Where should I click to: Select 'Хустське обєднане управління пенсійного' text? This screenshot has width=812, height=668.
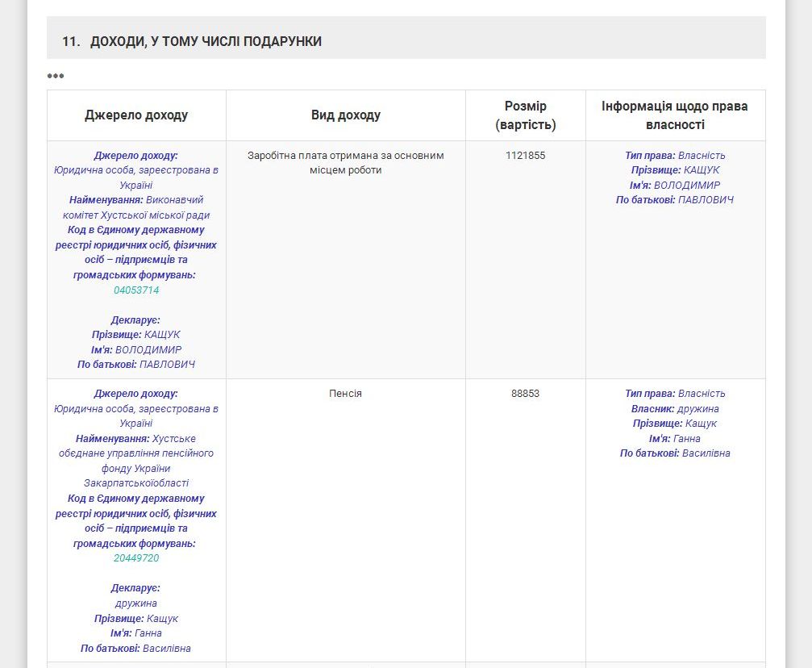pyautogui.click(x=136, y=445)
